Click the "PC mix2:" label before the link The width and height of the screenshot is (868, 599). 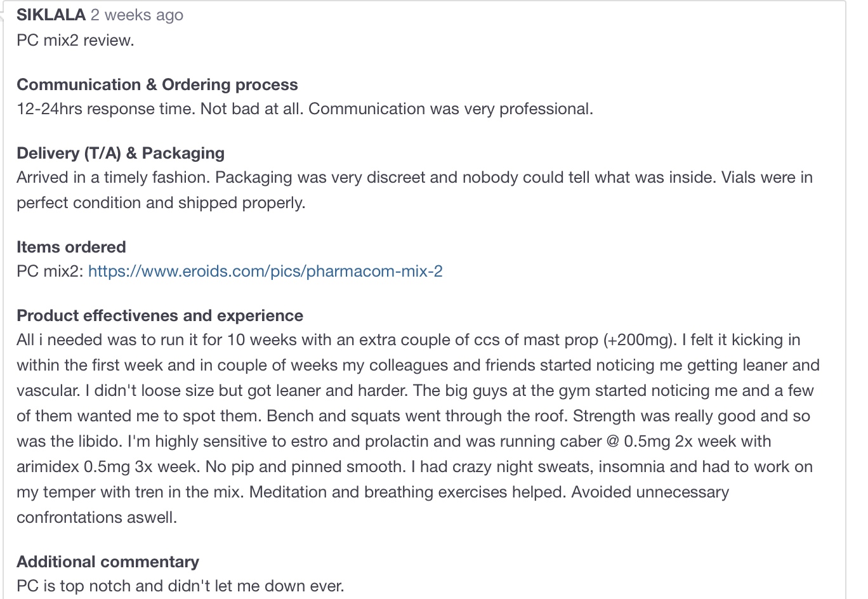(49, 271)
